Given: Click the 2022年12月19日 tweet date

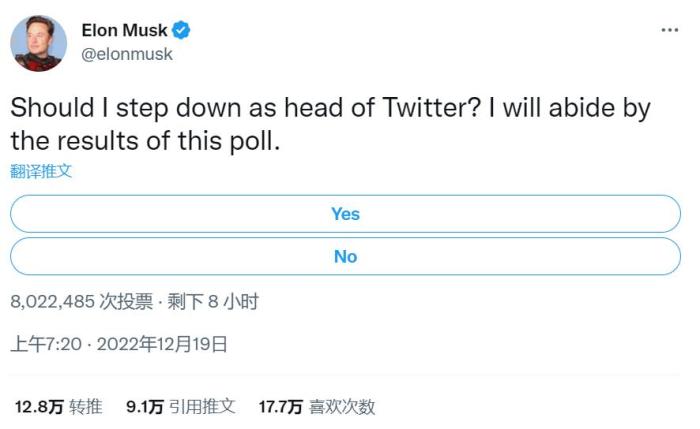Looking at the screenshot, I should tap(164, 345).
